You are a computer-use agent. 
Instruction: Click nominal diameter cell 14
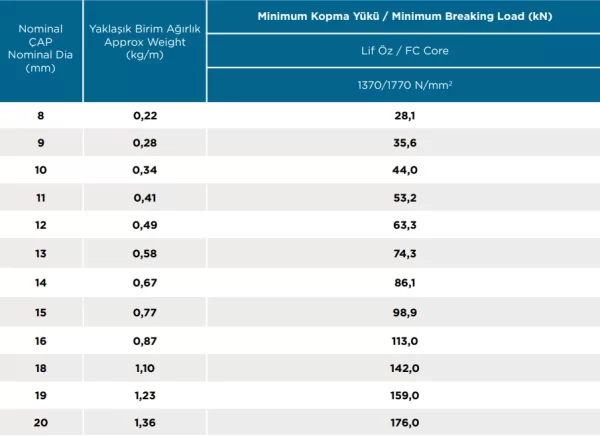(x=41, y=282)
